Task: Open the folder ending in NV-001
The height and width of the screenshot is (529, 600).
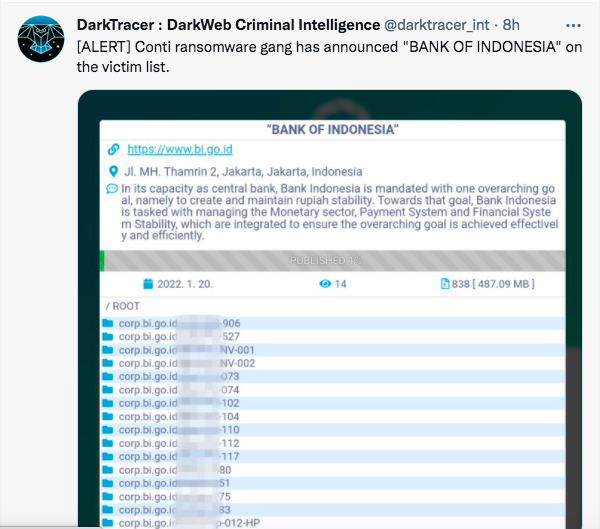Action: tap(333, 350)
